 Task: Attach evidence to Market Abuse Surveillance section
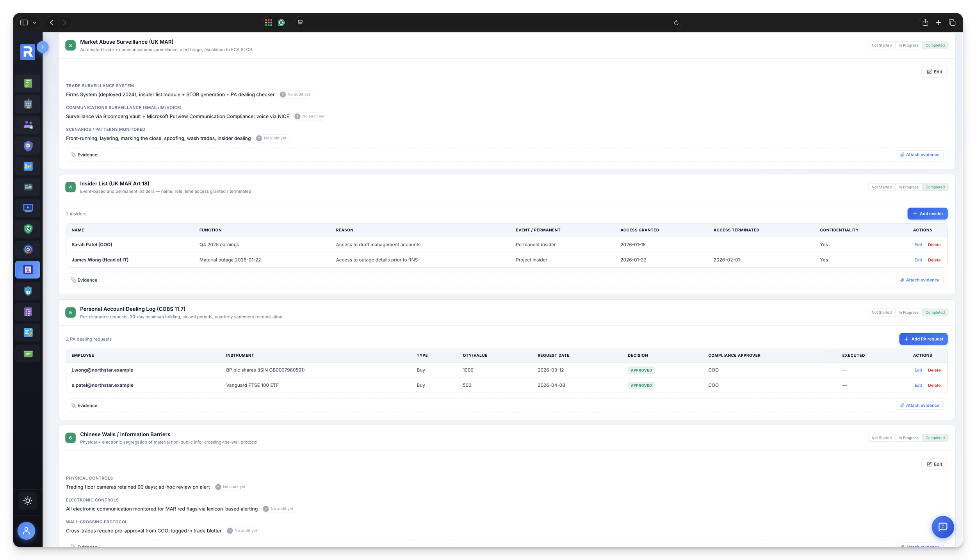919,155
